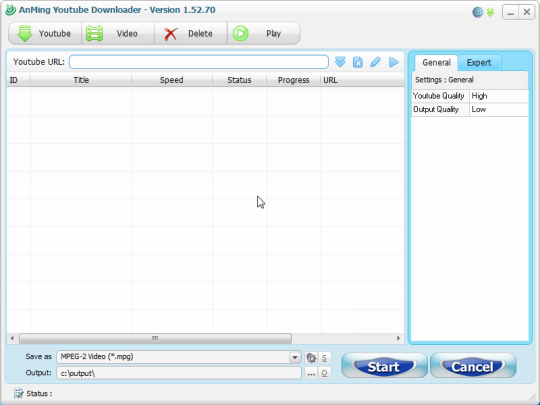Image resolution: width=540 pixels, height=405 pixels.
Task: Click the browse output folder ellipsis button
Action: [311, 373]
